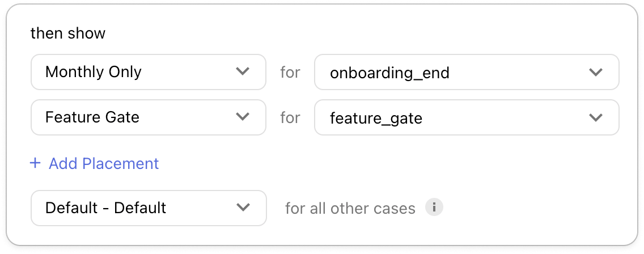Expand the Feature Gate paywall dropdown
644x254 pixels.
coord(148,117)
